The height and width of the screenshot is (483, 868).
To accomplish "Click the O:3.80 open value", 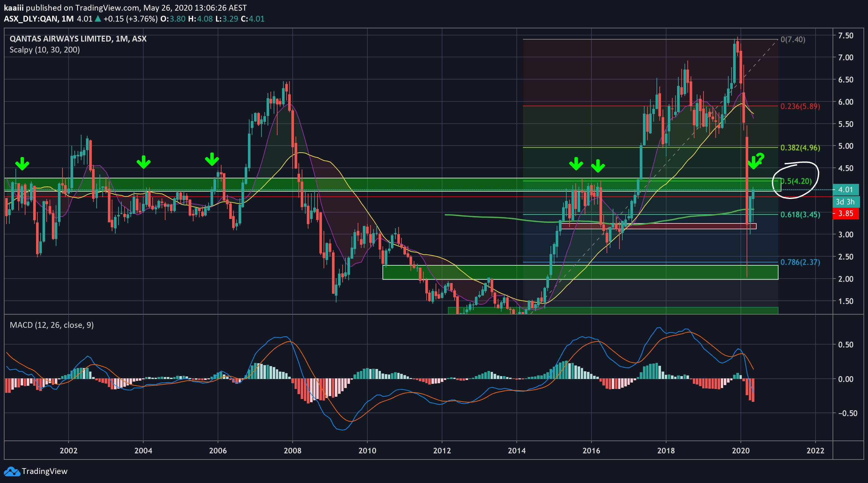I will [x=173, y=19].
